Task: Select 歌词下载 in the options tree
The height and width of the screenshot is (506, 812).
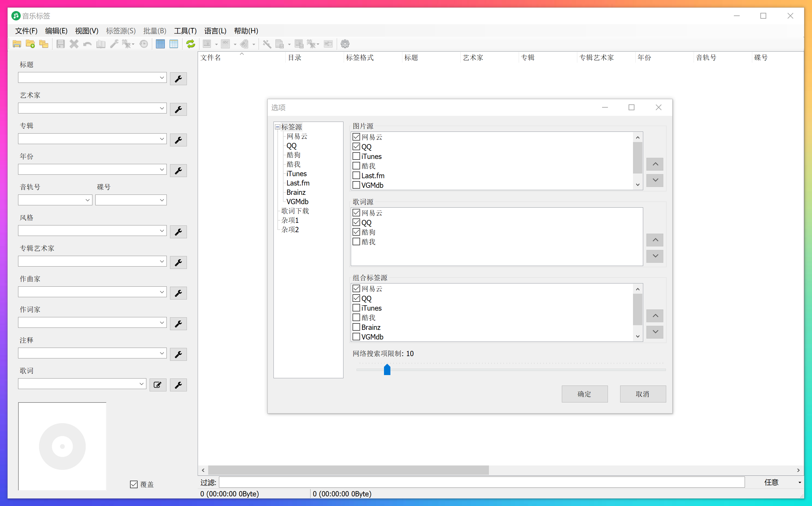Action: point(295,211)
